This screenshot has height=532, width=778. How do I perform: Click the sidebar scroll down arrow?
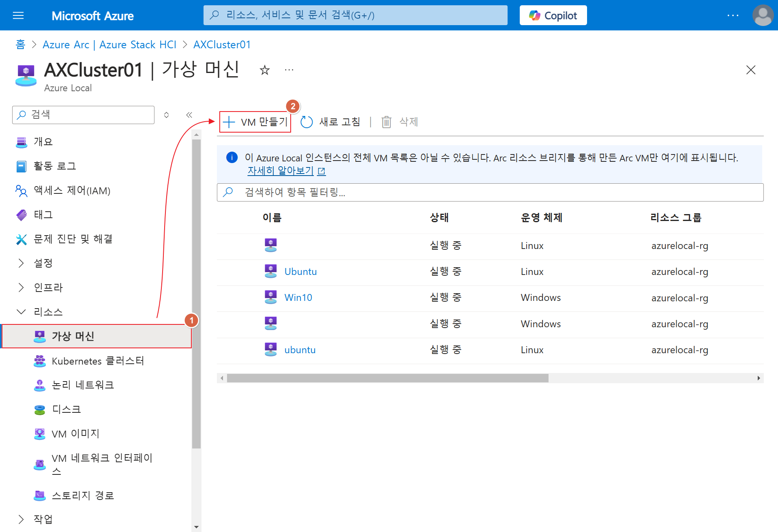(197, 528)
